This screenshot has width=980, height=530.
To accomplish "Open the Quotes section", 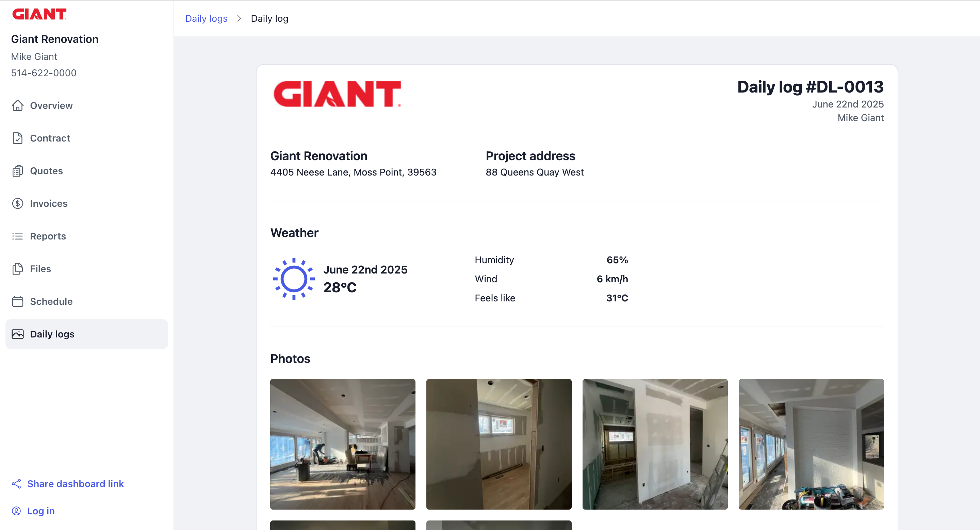I will [x=87, y=171].
